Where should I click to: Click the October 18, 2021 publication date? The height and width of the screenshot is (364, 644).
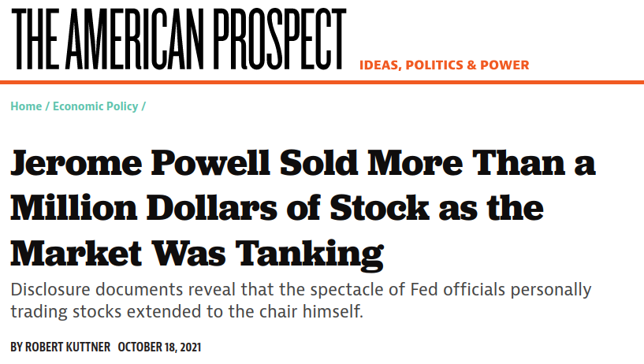coord(159,347)
